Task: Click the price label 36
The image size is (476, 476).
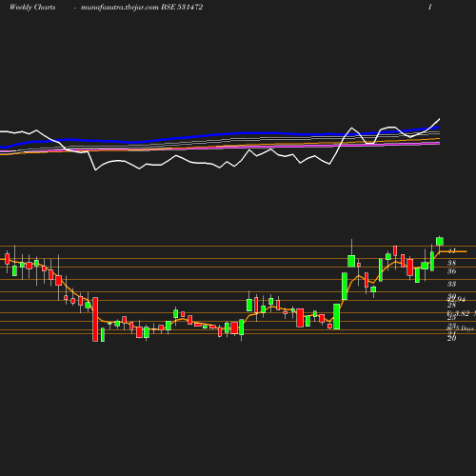Action: pos(452,271)
